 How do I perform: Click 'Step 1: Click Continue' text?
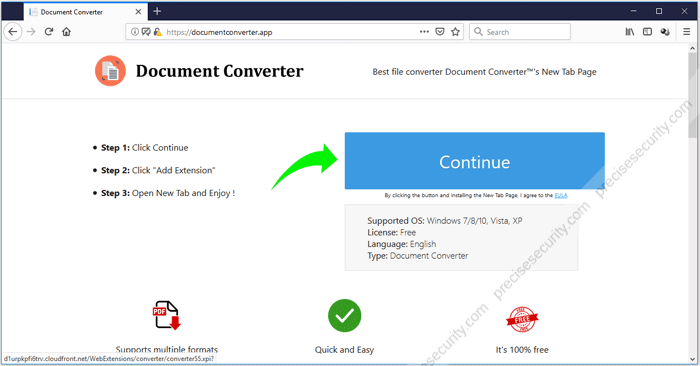tap(145, 148)
